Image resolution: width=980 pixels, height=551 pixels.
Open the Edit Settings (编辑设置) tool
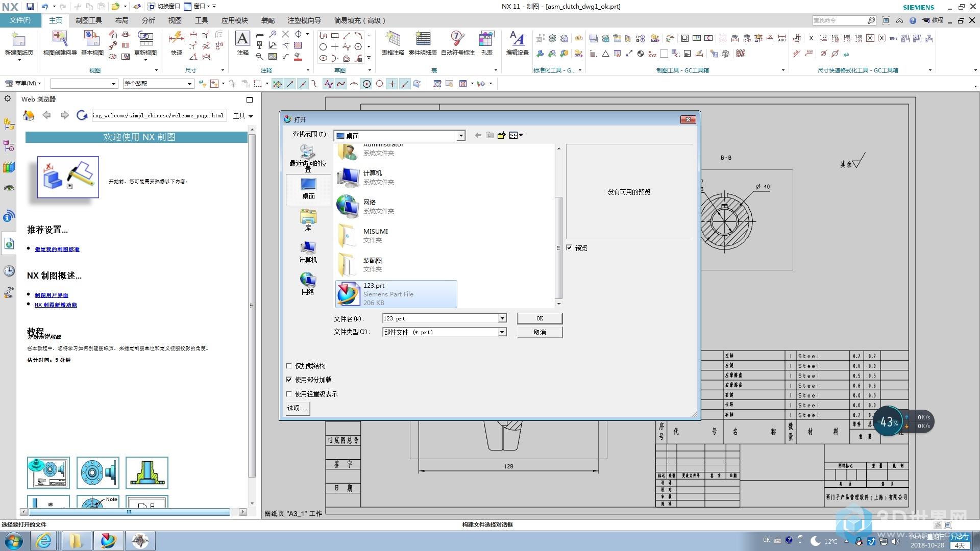click(x=517, y=42)
